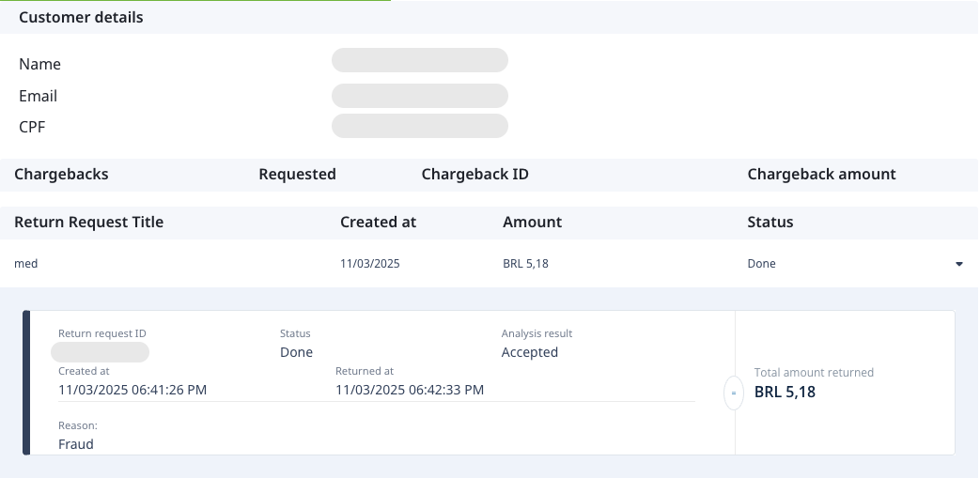980x478 pixels.
Task: Click the Returned at timestamp value
Action: [x=410, y=390]
